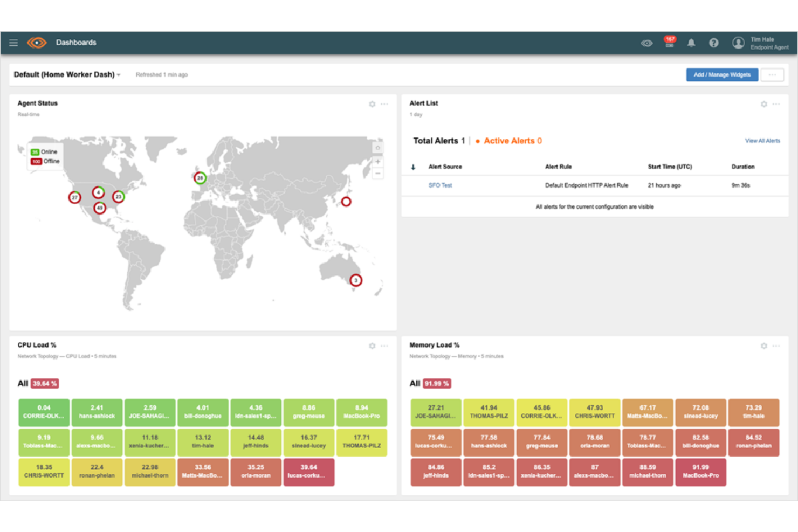Toggle Offline agents in map legend
This screenshot has width=798, height=532.
point(45,161)
